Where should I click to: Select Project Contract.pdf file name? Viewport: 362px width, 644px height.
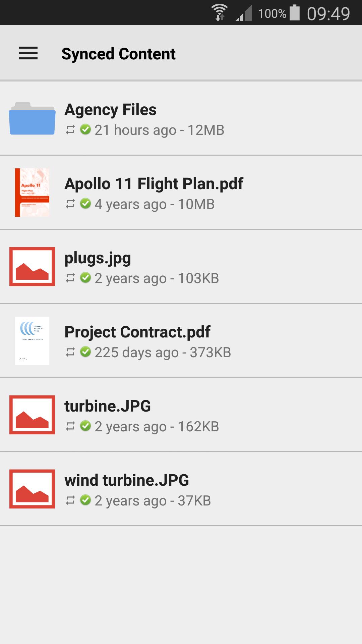(137, 332)
